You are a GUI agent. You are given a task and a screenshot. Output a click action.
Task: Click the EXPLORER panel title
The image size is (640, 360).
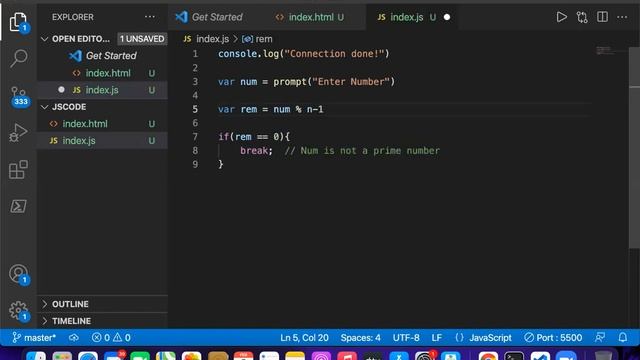click(x=73, y=17)
